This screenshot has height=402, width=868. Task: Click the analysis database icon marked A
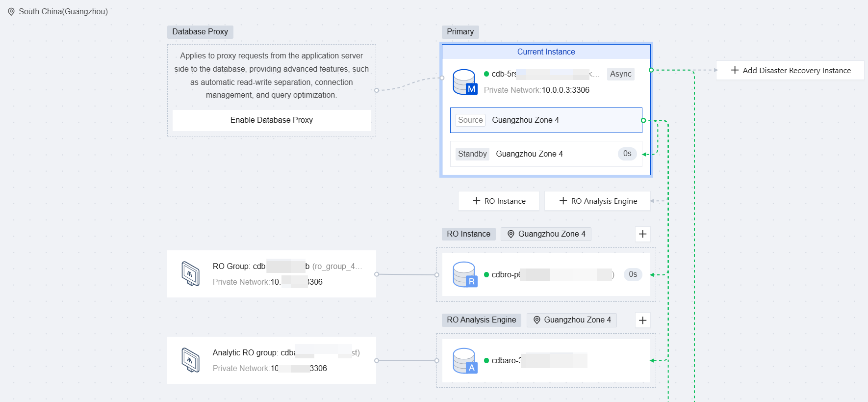[464, 361]
